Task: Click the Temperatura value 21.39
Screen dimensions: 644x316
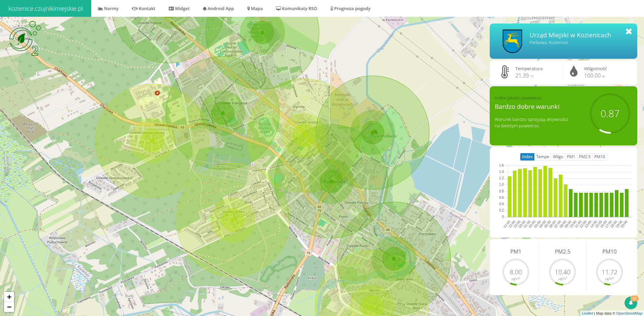Action: coord(522,76)
